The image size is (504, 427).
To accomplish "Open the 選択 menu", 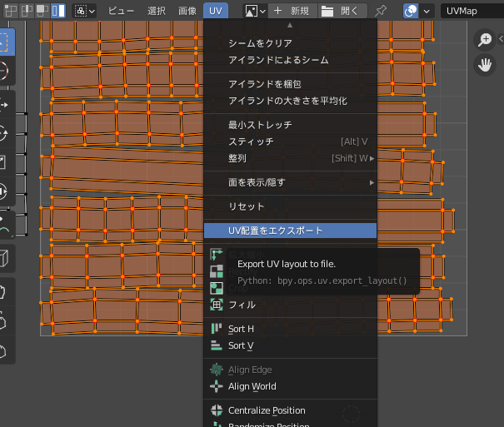I will (x=157, y=11).
